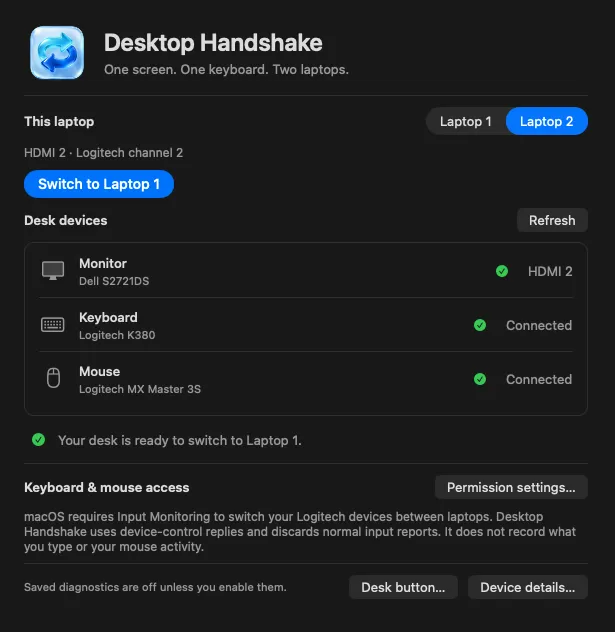The image size is (615, 632).
Task: Click the 'HDMI 2' status in Monitor row
Action: click(550, 271)
